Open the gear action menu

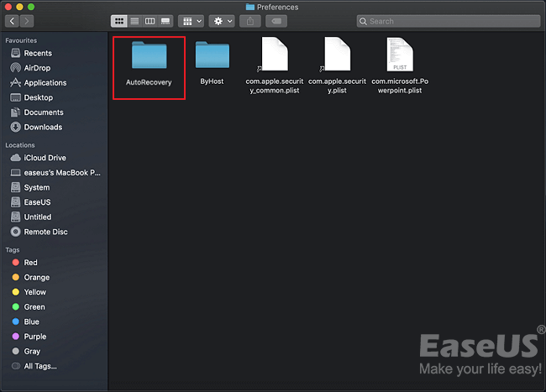[x=222, y=21]
